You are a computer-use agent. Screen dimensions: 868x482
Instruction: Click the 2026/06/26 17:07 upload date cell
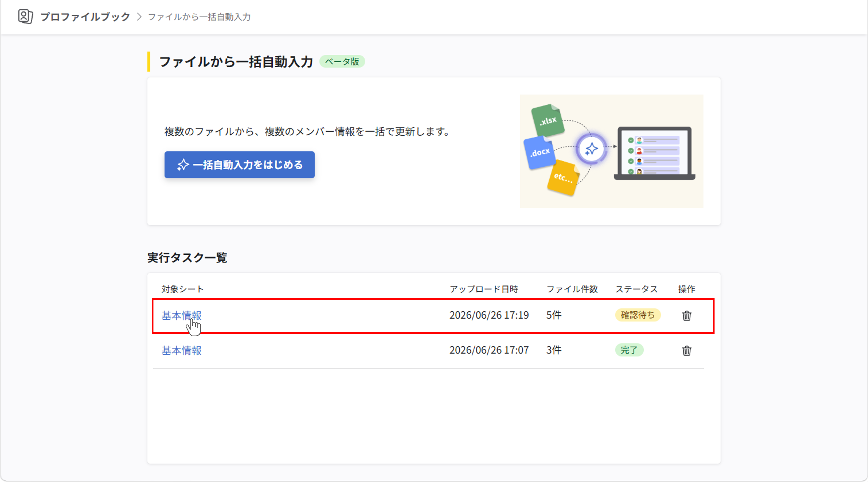[489, 350]
